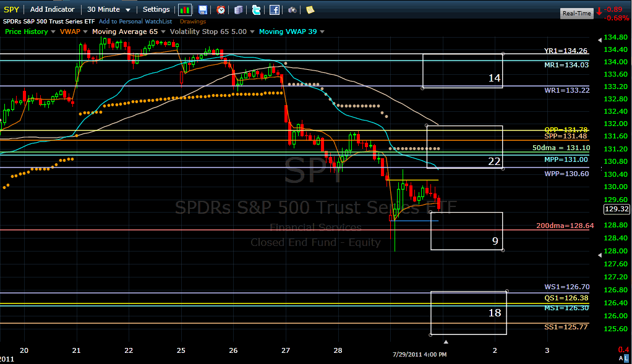Open the candlestick chart type icon
This screenshot has width=632, height=364.
(x=185, y=10)
